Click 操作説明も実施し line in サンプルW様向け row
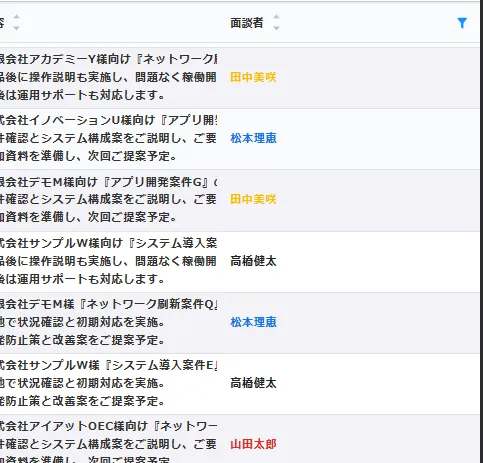Image resolution: width=483 pixels, height=463 pixels. (x=108, y=261)
